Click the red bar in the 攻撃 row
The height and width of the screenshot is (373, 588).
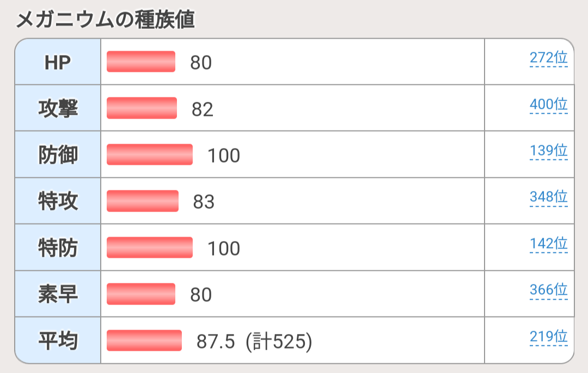tap(142, 108)
